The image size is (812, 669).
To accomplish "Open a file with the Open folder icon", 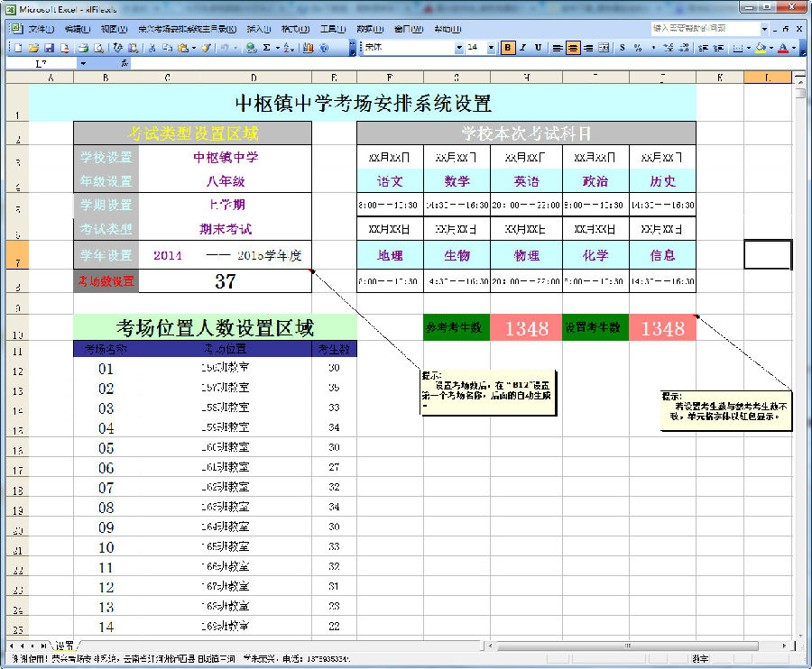I will click(x=33, y=48).
